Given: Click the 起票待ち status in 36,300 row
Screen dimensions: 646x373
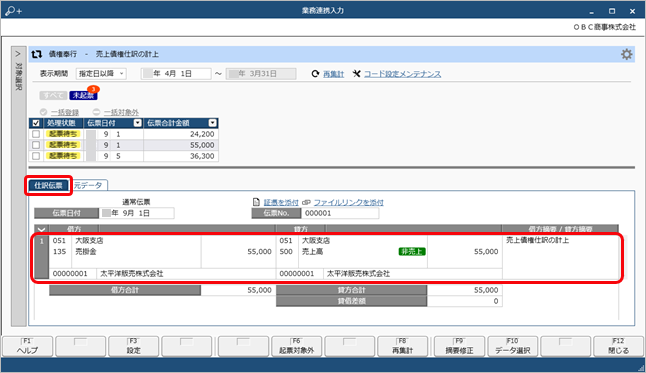Looking at the screenshot, I should click(63, 156).
